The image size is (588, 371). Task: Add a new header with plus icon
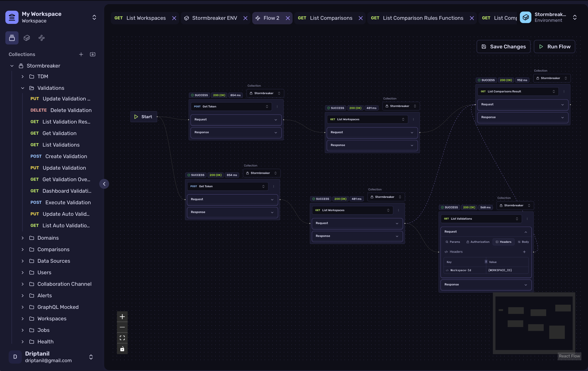click(x=524, y=252)
